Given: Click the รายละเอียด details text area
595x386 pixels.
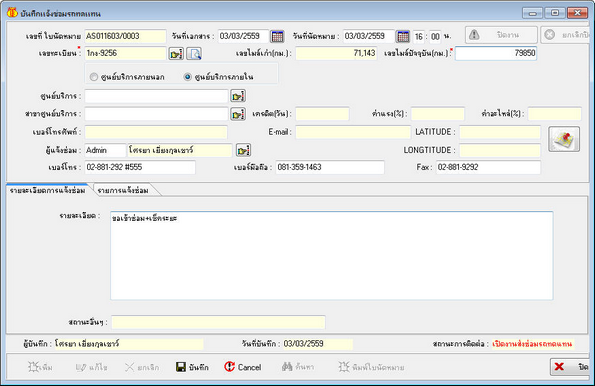Looking at the screenshot, I should pos(332,256).
